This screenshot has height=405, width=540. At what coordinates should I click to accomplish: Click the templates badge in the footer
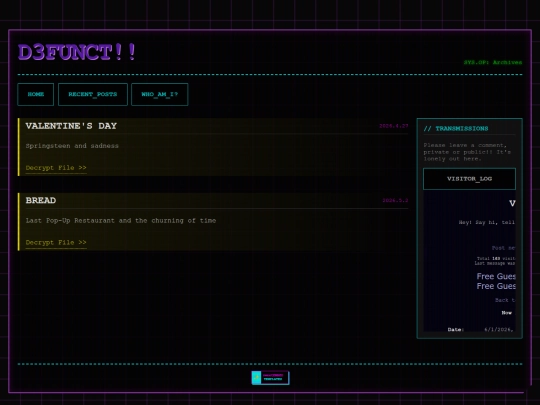tap(270, 377)
